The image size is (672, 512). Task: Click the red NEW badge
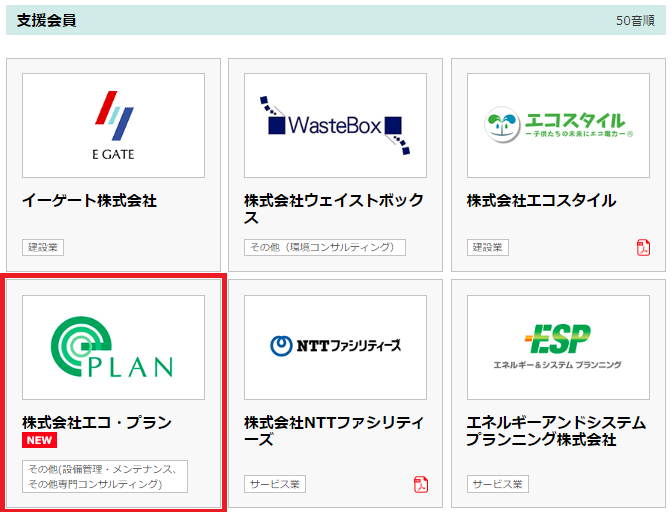[x=39, y=440]
